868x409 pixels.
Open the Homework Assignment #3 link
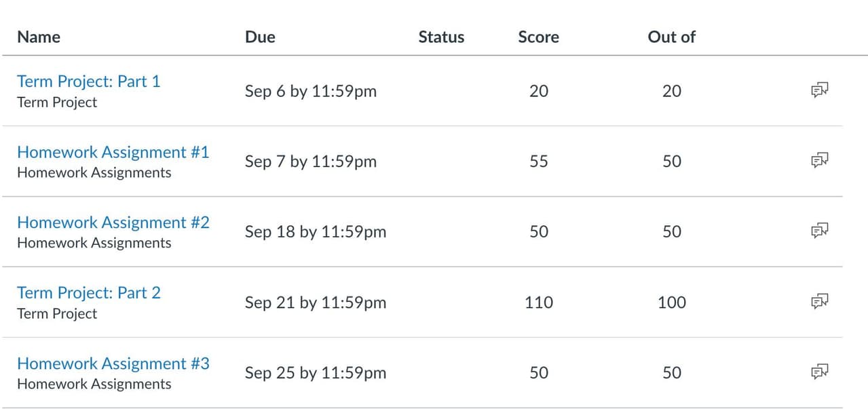click(113, 364)
